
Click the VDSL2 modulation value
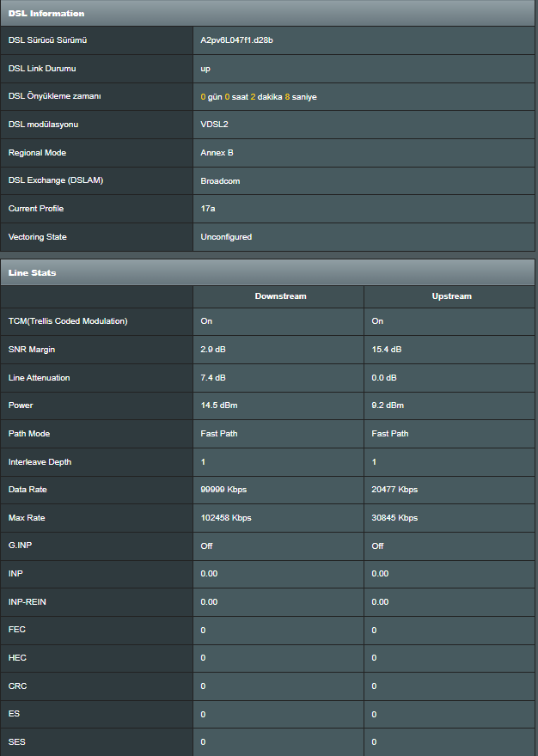tap(214, 125)
